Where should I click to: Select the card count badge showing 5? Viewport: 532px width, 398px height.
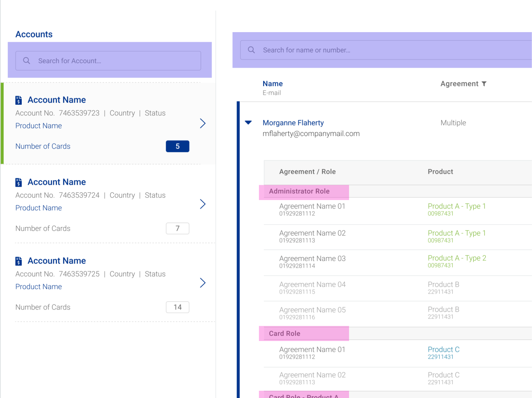177,146
